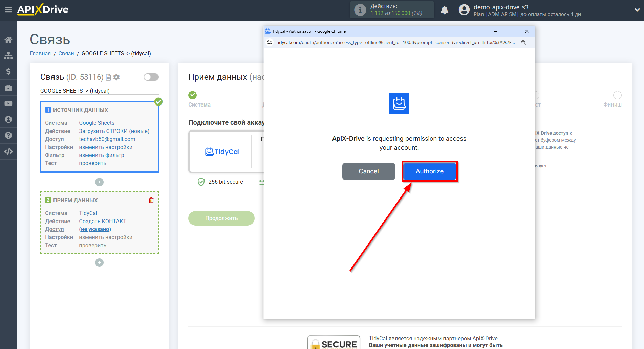Open the connections sitemap icon in sidebar
Screen dimensions: 644x349
click(x=8, y=55)
